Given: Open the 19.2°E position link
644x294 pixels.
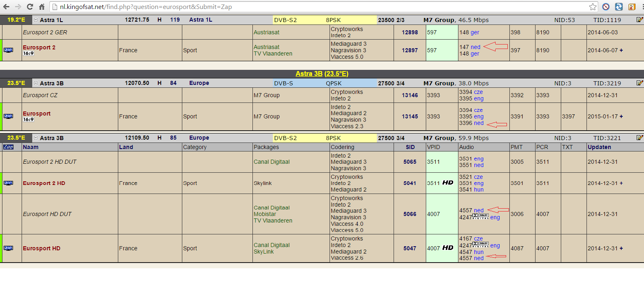Looking at the screenshot, I should pos(16,20).
